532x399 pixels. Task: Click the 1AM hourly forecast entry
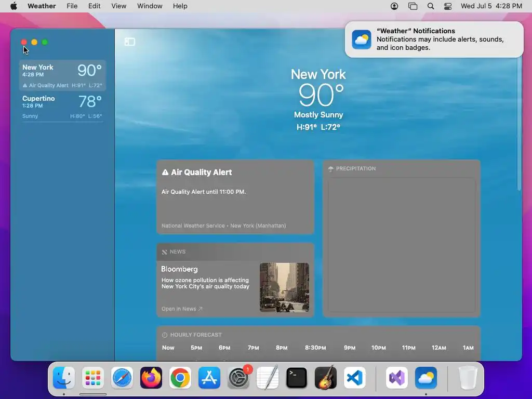468,348
